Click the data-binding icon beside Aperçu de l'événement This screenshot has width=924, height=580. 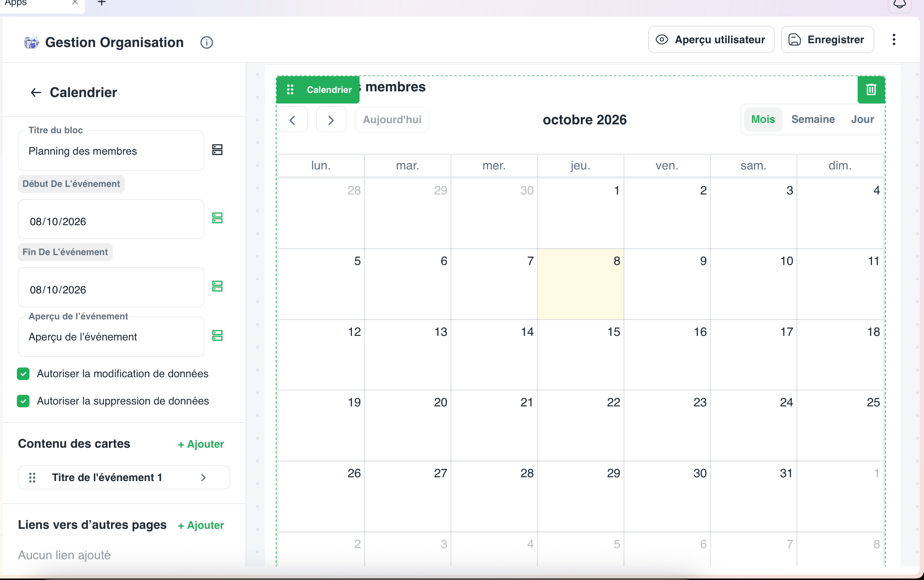point(217,335)
